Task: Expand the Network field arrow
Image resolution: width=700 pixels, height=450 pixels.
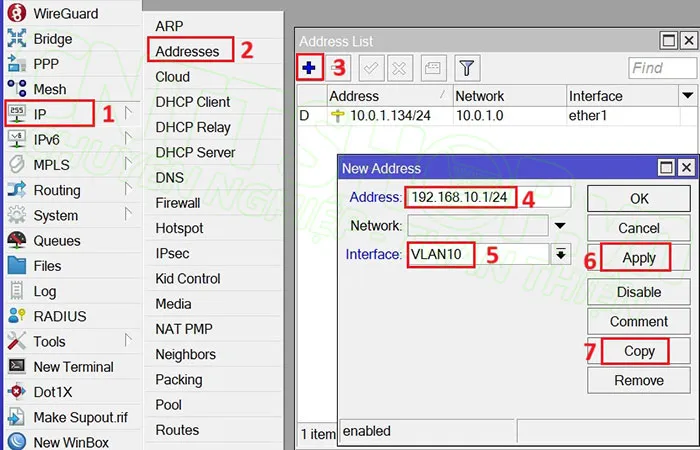Action: pos(560,226)
